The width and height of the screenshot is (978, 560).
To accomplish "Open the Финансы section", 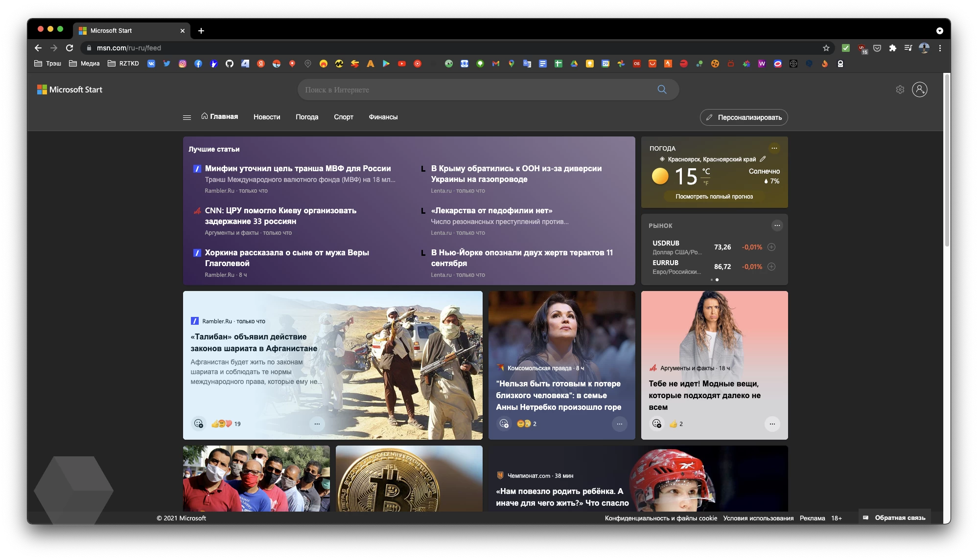I will (x=383, y=117).
